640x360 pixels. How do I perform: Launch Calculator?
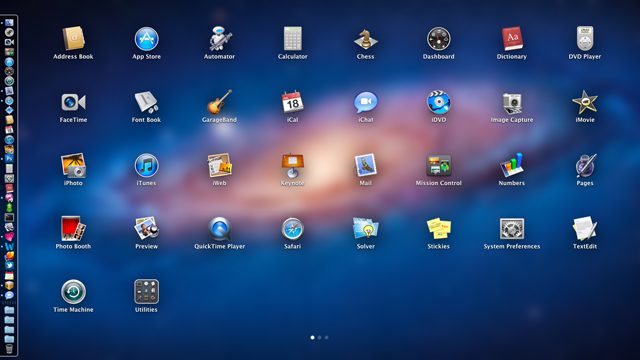[x=293, y=39]
